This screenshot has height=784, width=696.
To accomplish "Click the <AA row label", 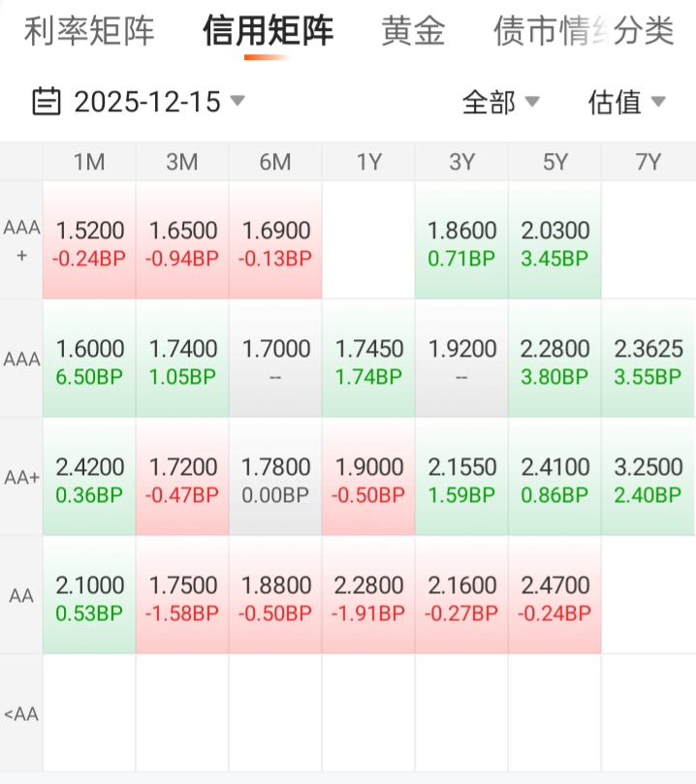I will pyautogui.click(x=21, y=714).
